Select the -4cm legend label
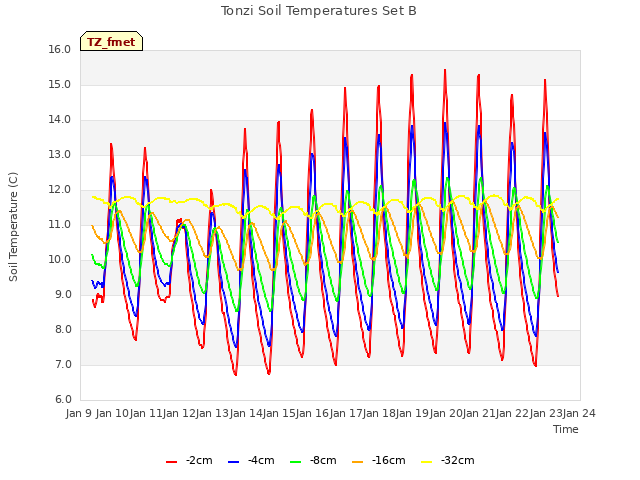Image resolution: width=640 pixels, height=480 pixels. click(261, 460)
